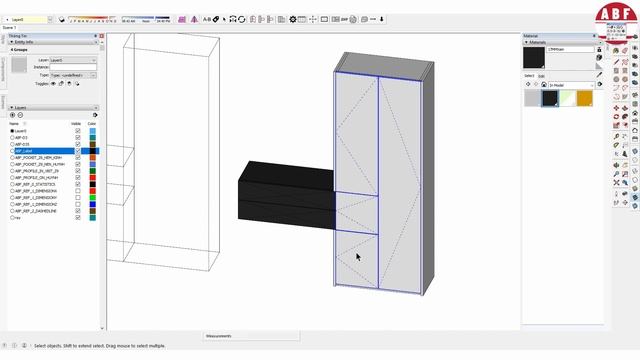Image resolution: width=640 pixels, height=360 pixels.
Task: Toggle visibility checkbox for Layer0
Action: (x=78, y=131)
